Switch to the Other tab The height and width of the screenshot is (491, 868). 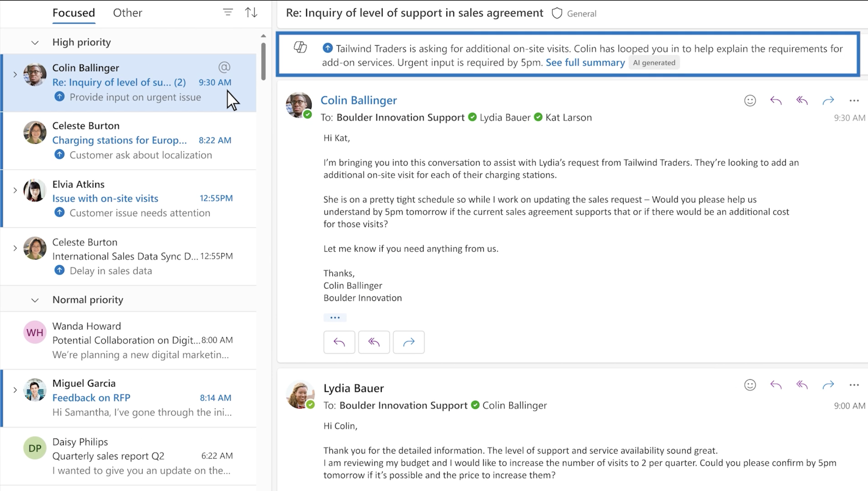pos(127,12)
